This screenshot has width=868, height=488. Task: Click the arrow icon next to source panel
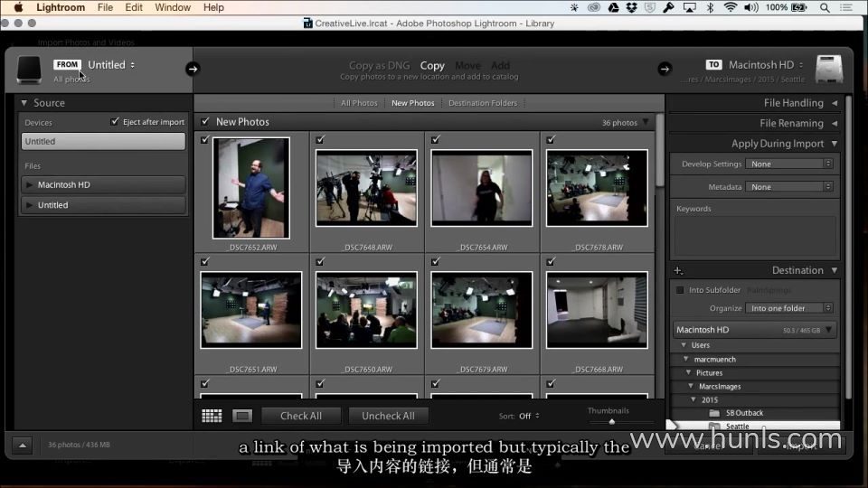point(192,70)
